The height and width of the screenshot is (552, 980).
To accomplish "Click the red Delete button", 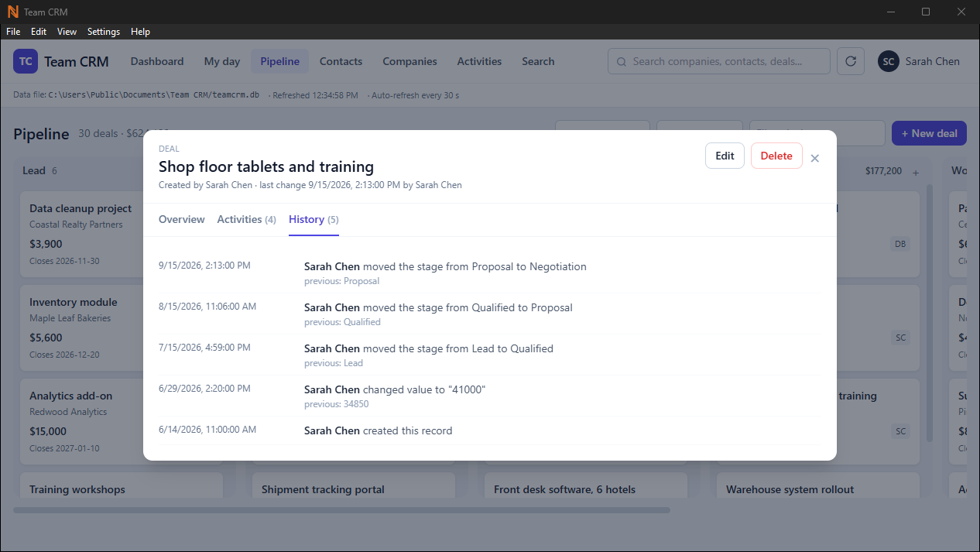I will pos(776,156).
